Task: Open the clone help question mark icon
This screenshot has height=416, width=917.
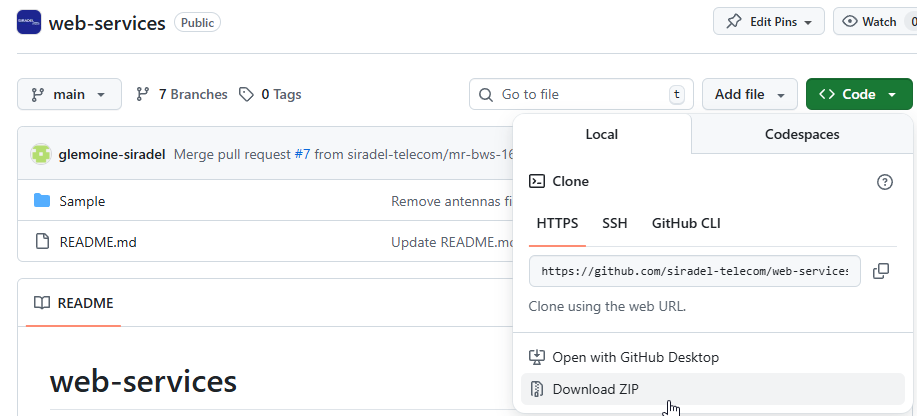Action: point(885,182)
